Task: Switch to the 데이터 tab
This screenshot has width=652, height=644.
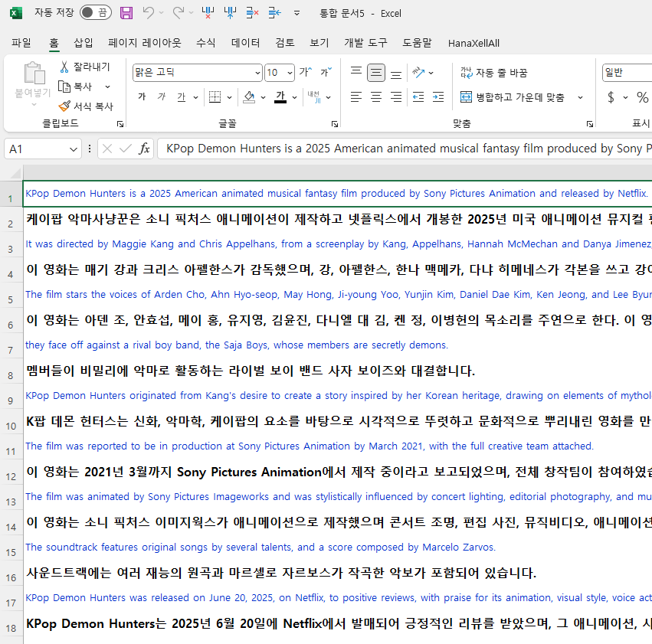Action: click(245, 43)
